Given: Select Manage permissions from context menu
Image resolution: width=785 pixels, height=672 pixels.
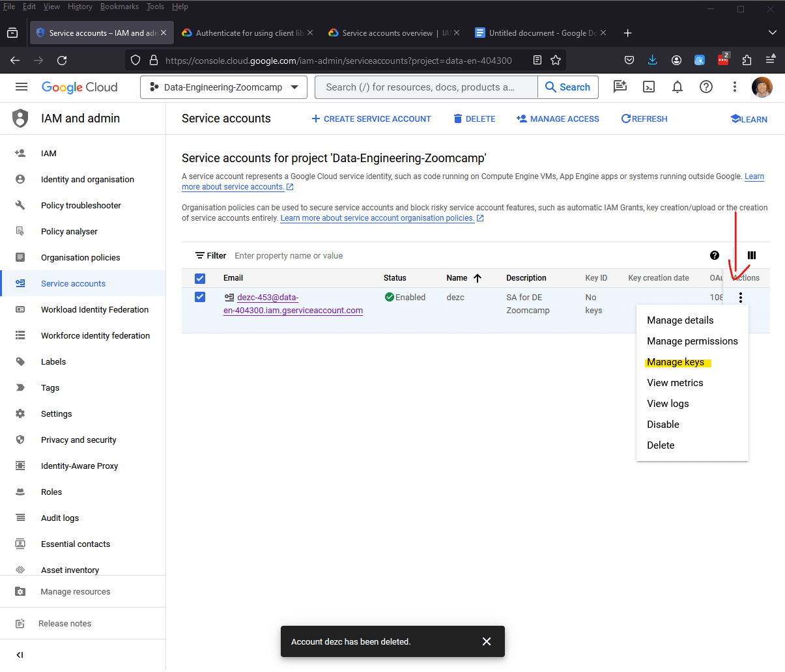Looking at the screenshot, I should [692, 341].
